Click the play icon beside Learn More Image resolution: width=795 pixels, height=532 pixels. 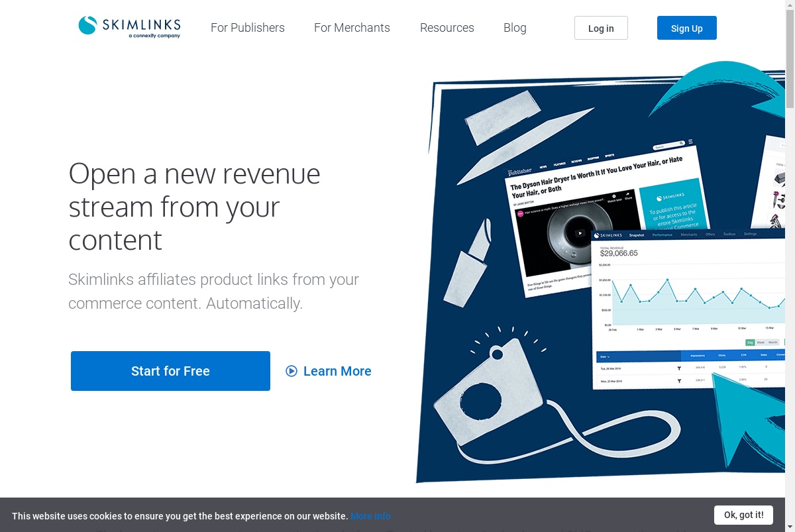[x=291, y=371]
